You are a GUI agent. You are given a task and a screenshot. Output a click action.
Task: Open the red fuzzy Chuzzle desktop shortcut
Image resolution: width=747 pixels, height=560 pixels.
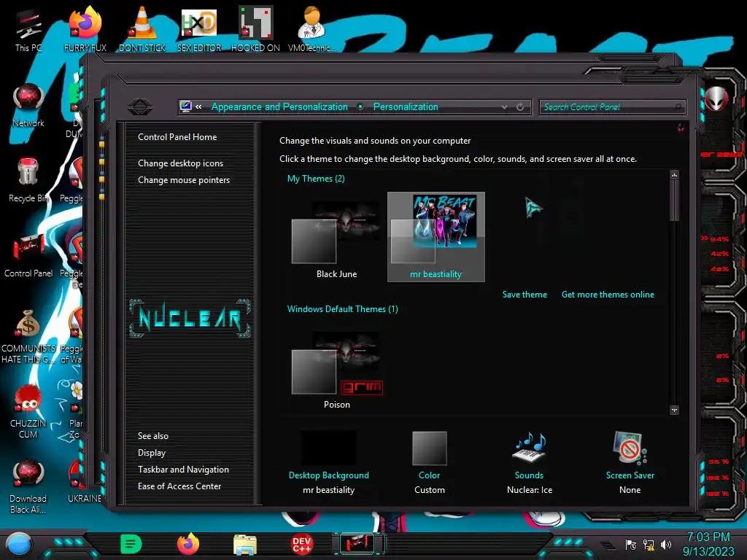tap(28, 411)
